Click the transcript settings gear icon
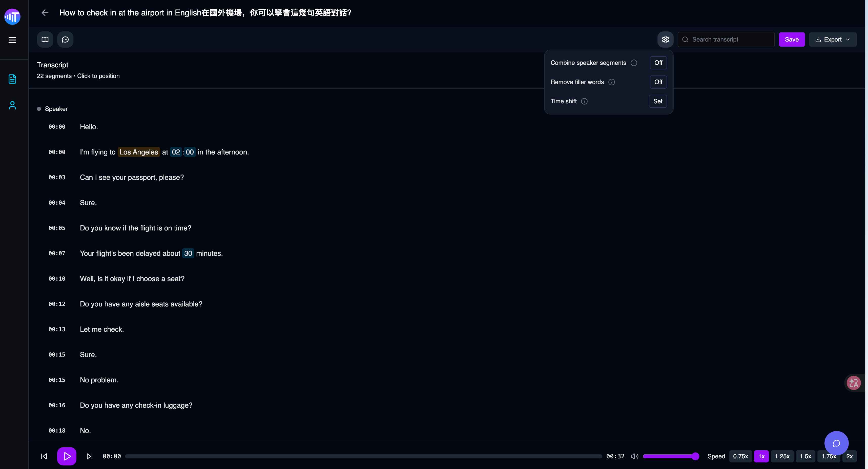868x469 pixels. (x=665, y=40)
